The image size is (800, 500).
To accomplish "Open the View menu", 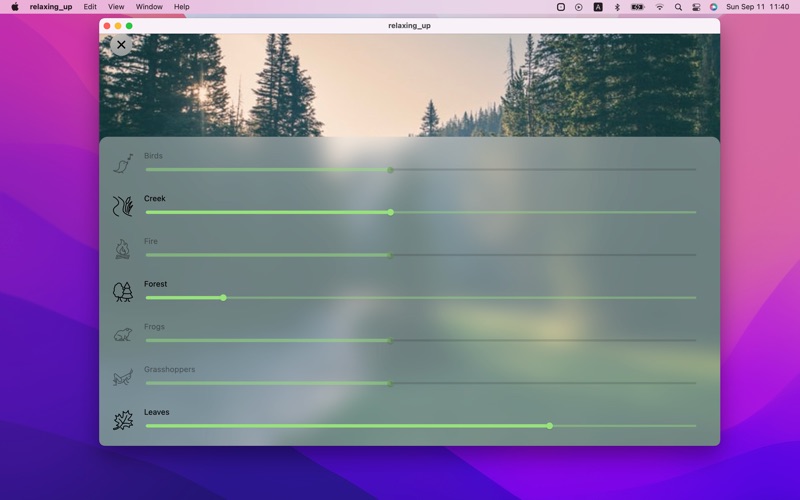I will point(117,7).
